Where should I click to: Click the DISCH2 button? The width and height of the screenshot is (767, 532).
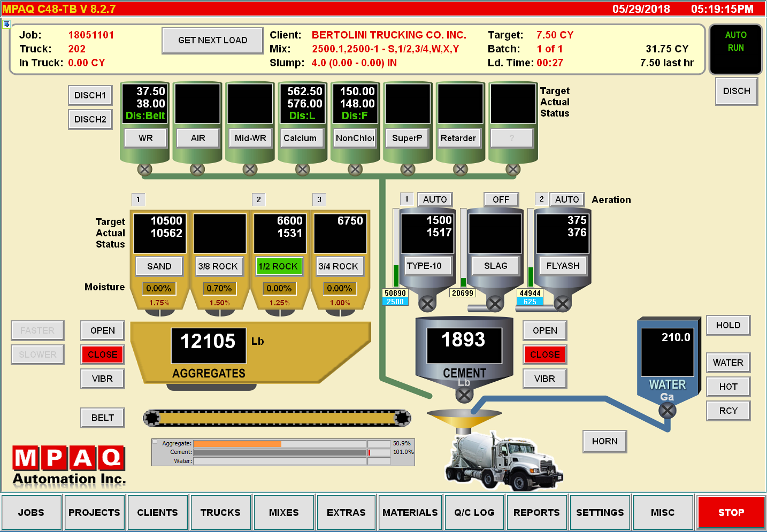pos(90,119)
